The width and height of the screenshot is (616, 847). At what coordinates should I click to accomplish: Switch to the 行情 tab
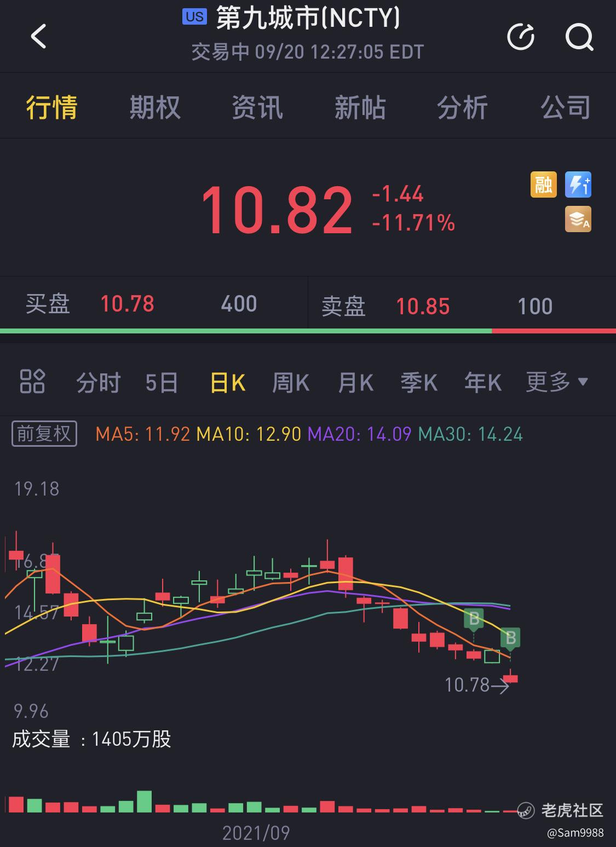click(52, 107)
